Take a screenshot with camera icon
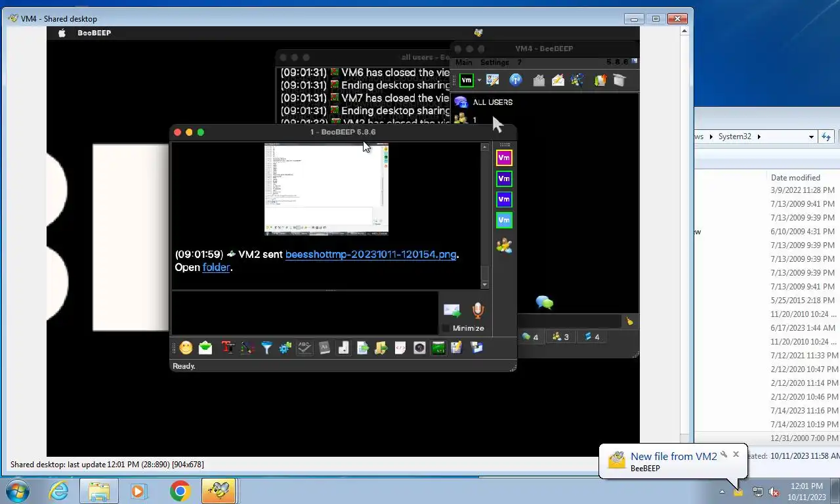Image resolution: width=840 pixels, height=504 pixels. pos(419,348)
